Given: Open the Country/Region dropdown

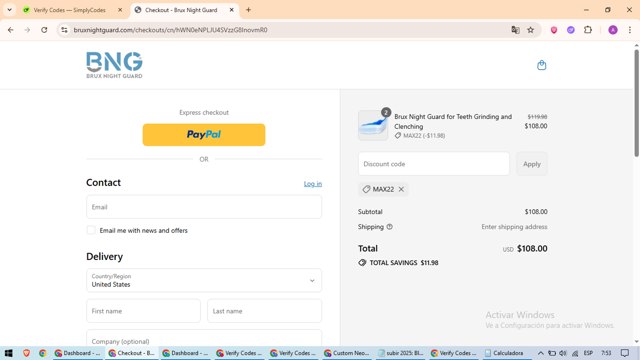Looking at the screenshot, I should [x=204, y=280].
